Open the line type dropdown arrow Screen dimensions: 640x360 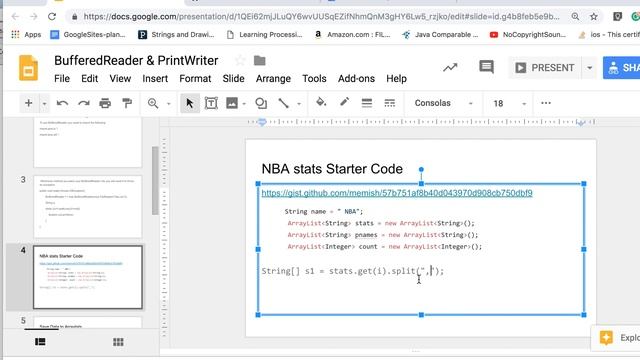pos(299,104)
